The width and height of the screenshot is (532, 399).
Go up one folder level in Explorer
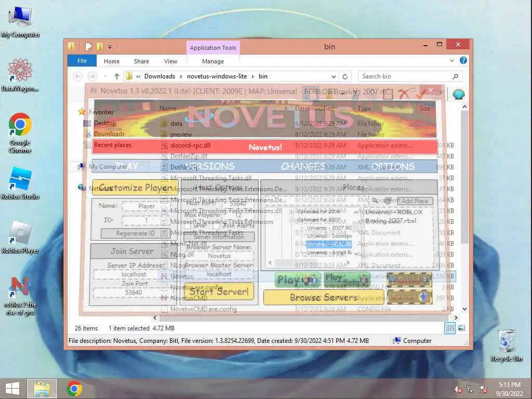117,76
